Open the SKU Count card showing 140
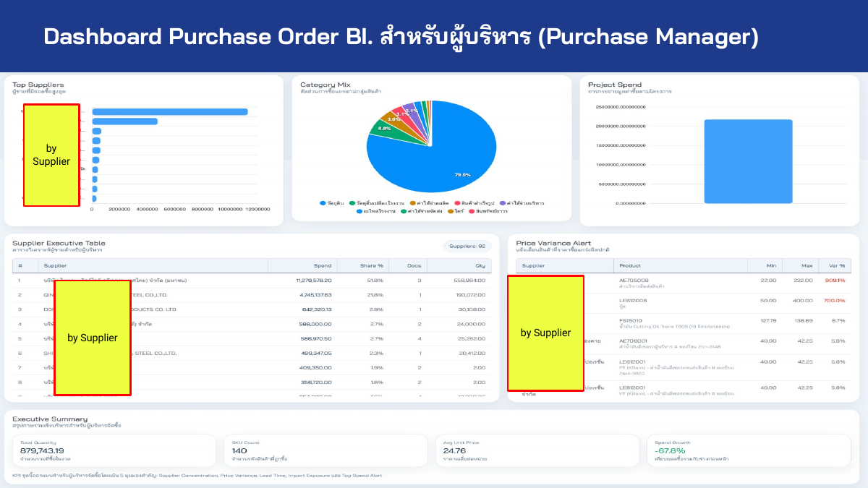Screen dimensions: 868x488 tap(326, 450)
